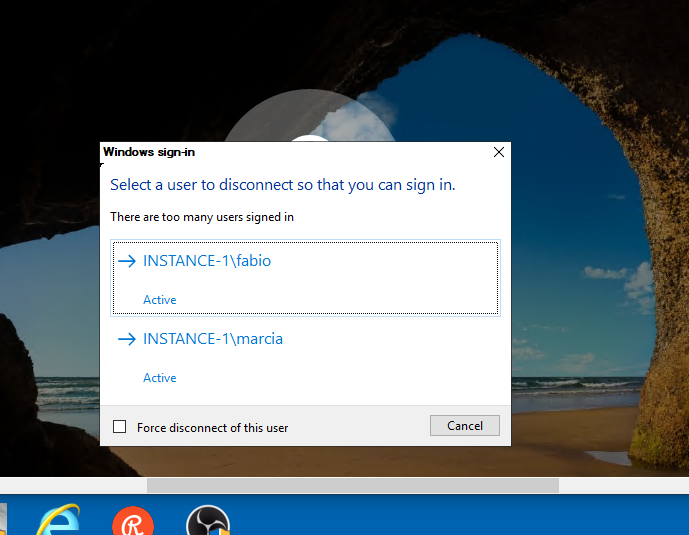Cancel the Windows sign-in dialog
The image size is (689, 535).
[464, 426]
